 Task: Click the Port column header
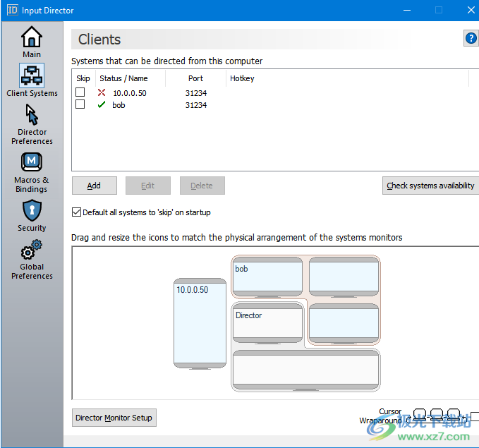click(x=195, y=78)
